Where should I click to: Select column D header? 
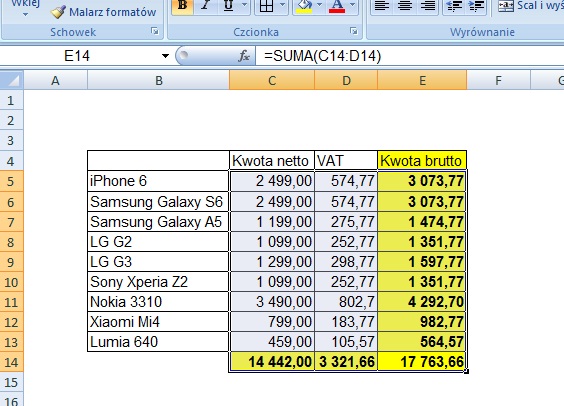pos(346,80)
